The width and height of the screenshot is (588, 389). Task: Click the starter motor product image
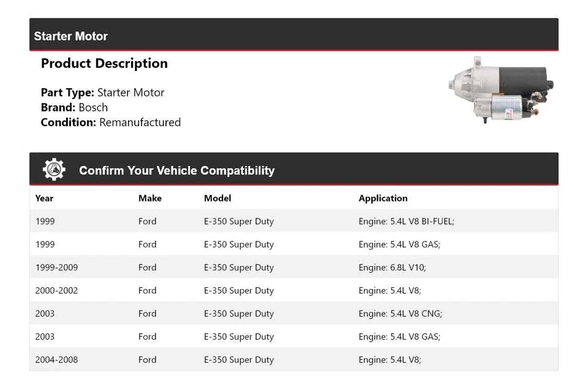(x=501, y=91)
